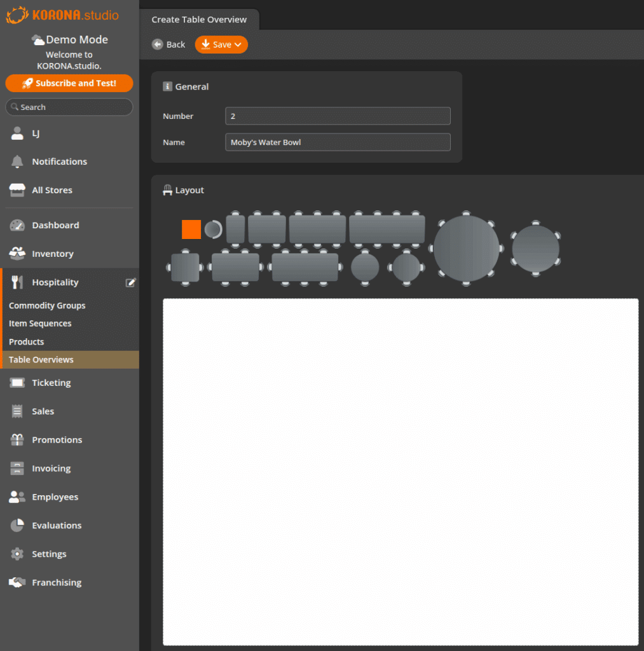Click the Welcome to KORONA.studio. text
This screenshot has width=644, height=651.
(x=69, y=60)
